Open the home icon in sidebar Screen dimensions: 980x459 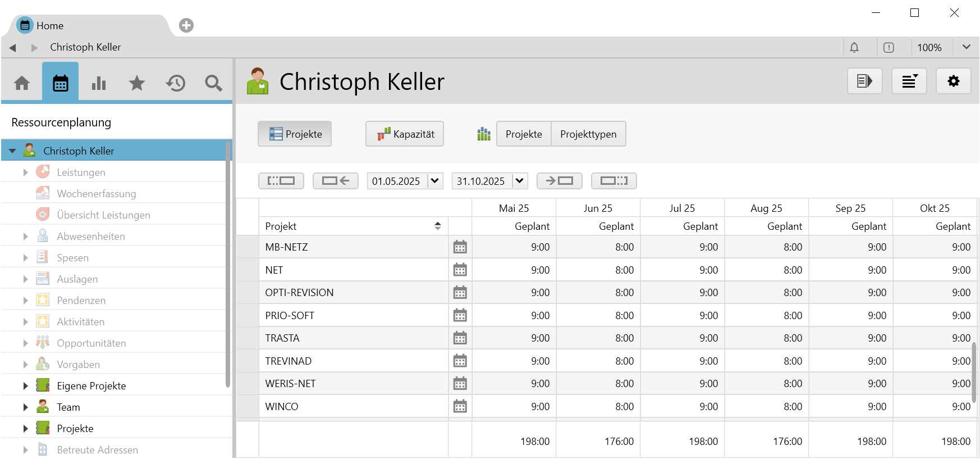(x=22, y=83)
